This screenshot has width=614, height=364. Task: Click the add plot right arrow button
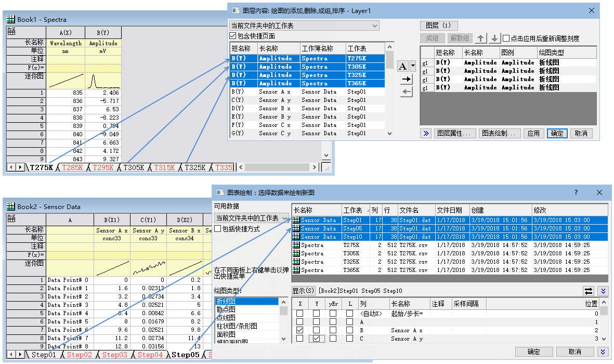coord(407,79)
